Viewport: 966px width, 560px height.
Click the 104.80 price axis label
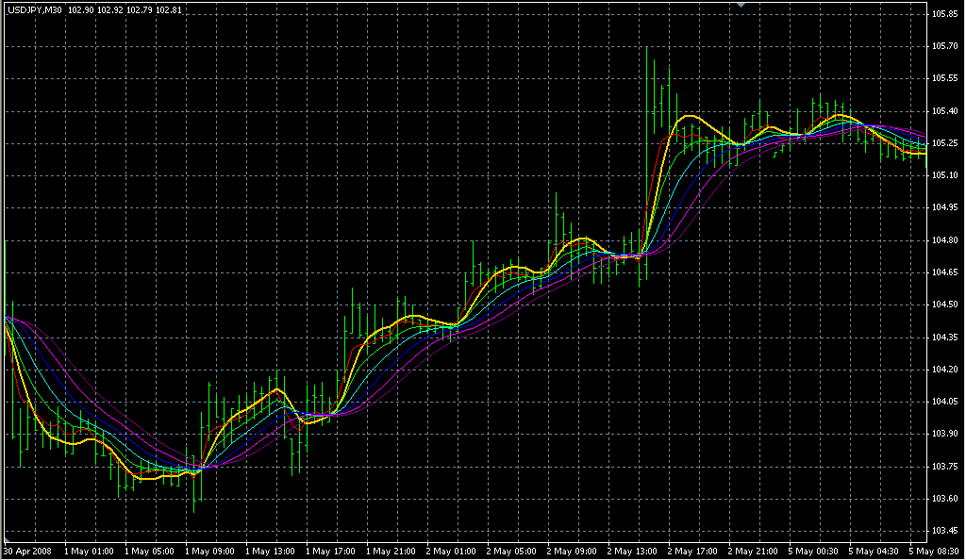point(944,240)
